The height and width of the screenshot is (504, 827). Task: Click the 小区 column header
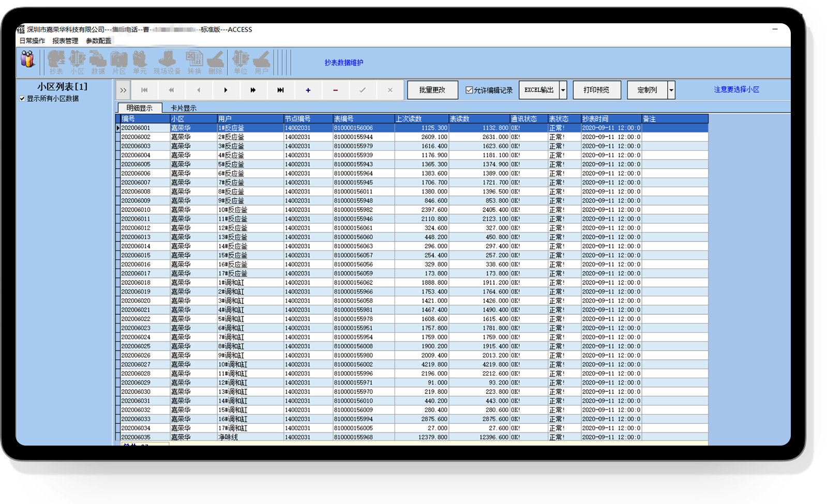(x=193, y=119)
